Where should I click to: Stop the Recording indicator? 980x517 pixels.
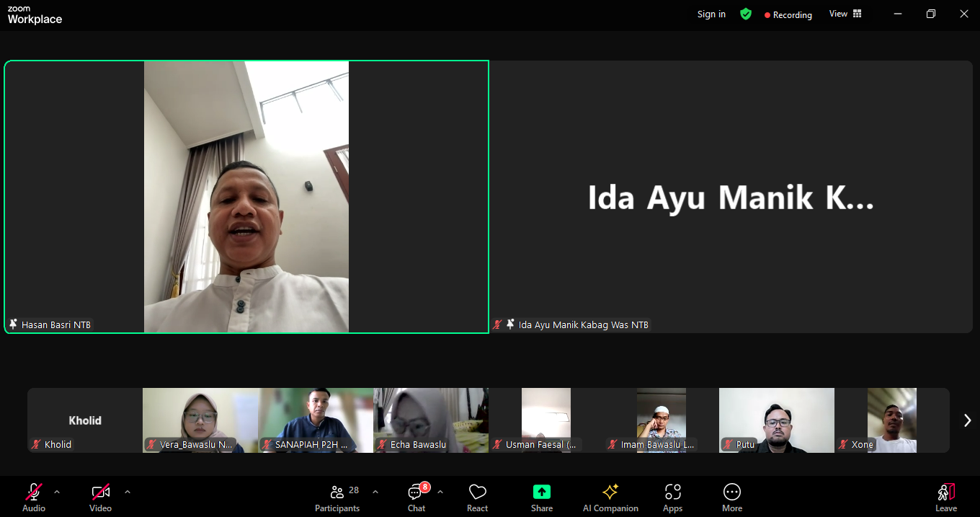pos(788,14)
